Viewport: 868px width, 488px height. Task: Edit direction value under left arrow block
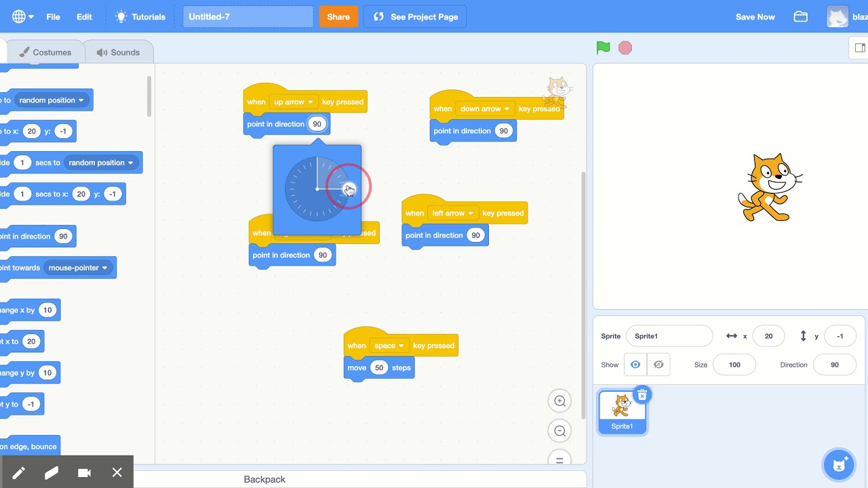[x=475, y=235]
